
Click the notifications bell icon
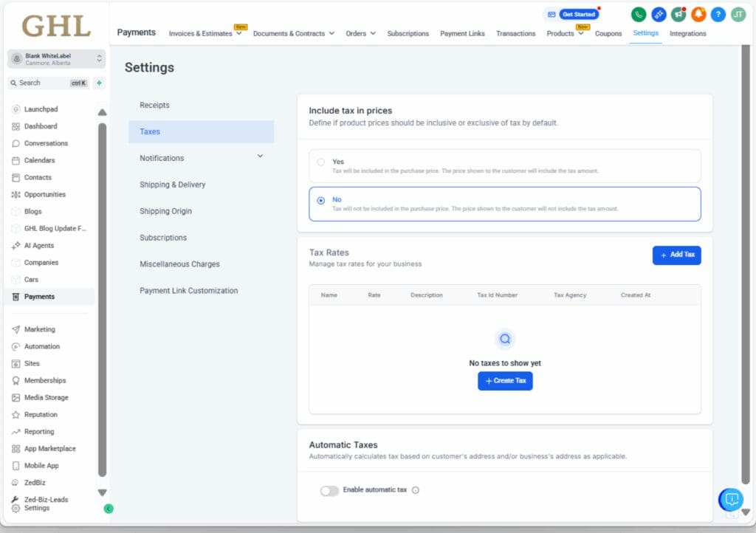click(x=699, y=14)
